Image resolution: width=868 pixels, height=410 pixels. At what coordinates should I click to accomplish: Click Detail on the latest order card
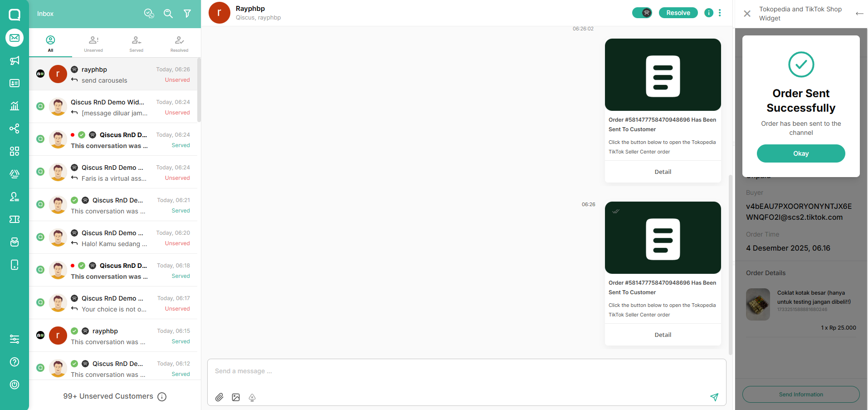663,335
